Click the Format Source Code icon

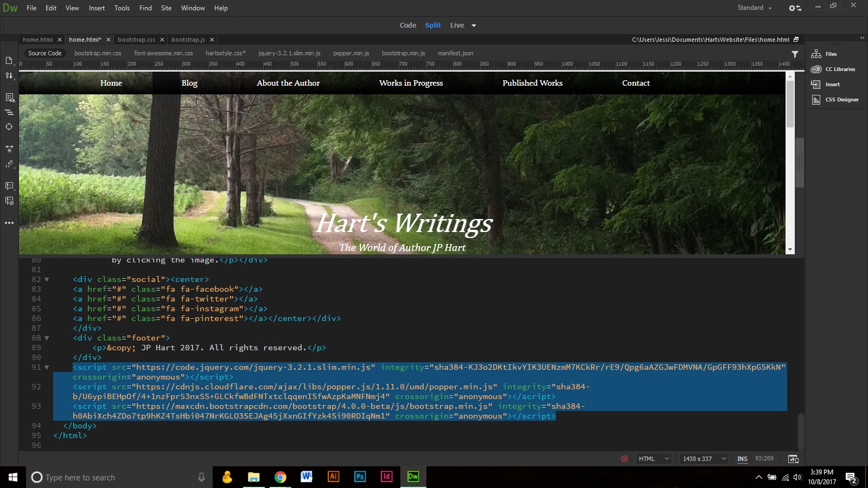pyautogui.click(x=9, y=164)
